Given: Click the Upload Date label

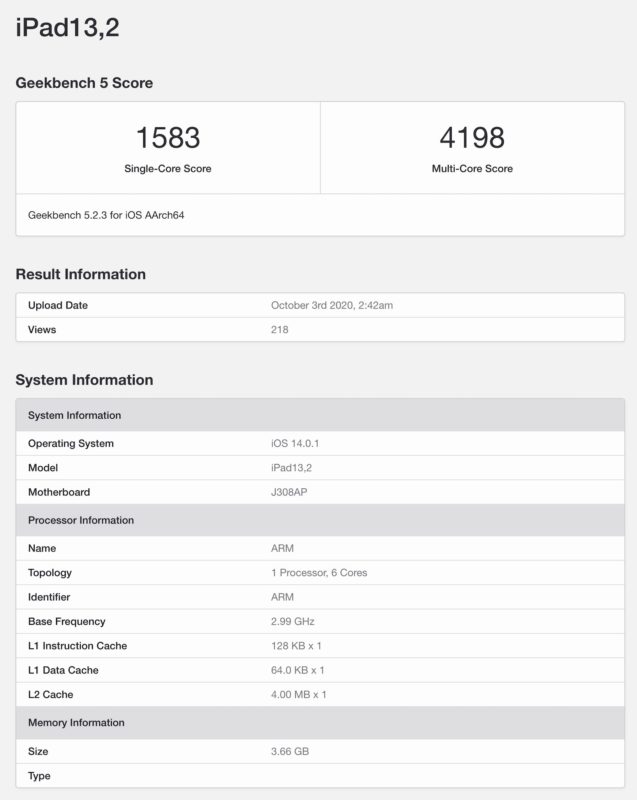Looking at the screenshot, I should (x=58, y=305).
